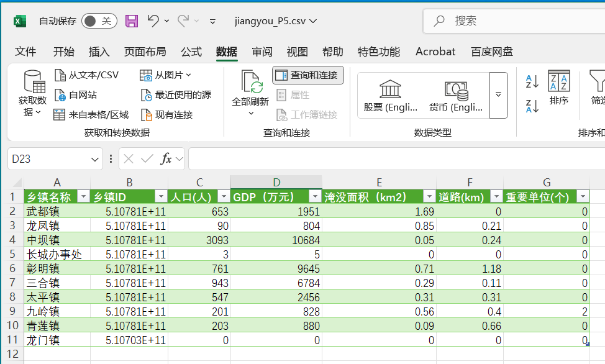605x364 pixels.
Task: Click the Excel application icon
Action: pyautogui.click(x=20, y=21)
